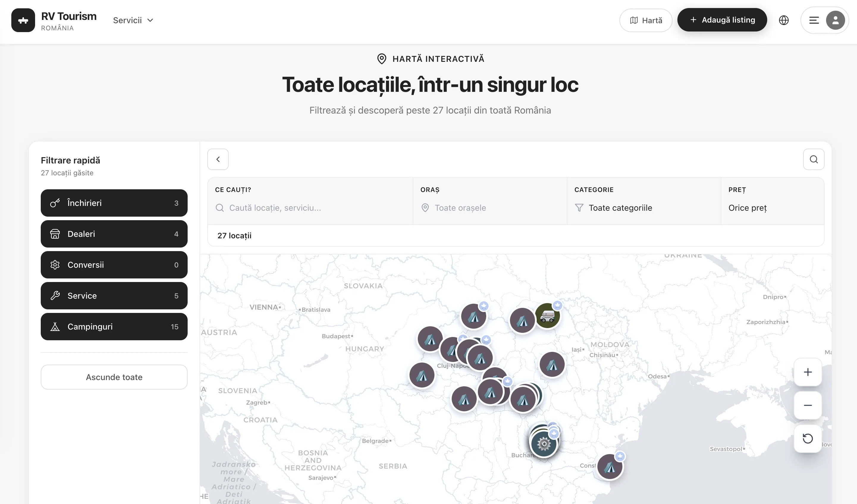Expand the Servicii dropdown menu
The image size is (857, 504).
pyautogui.click(x=133, y=21)
